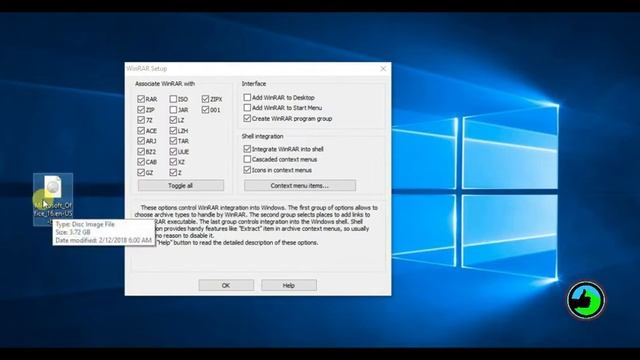Toggle the CAB association checkbox
Viewport: 640px width, 360px height.
pyautogui.click(x=141, y=162)
